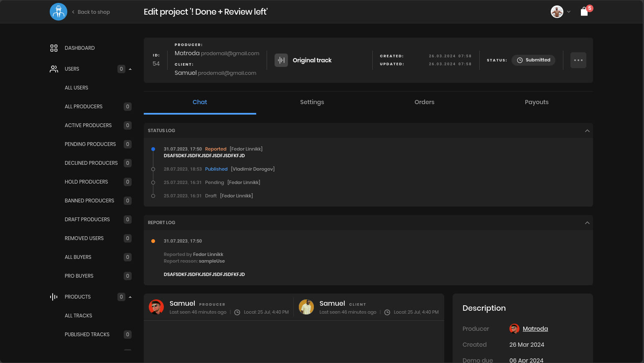Switch to the Settings tab
Viewport: 644px width, 363px height.
312,102
